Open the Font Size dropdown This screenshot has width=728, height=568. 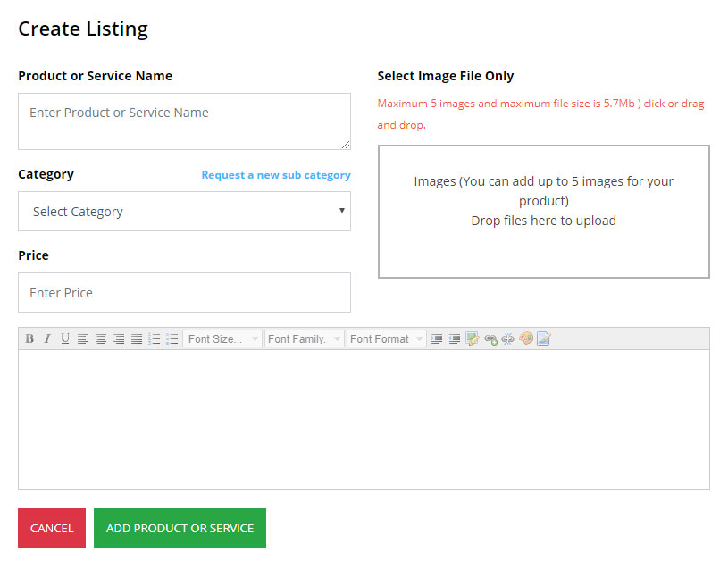[222, 339]
